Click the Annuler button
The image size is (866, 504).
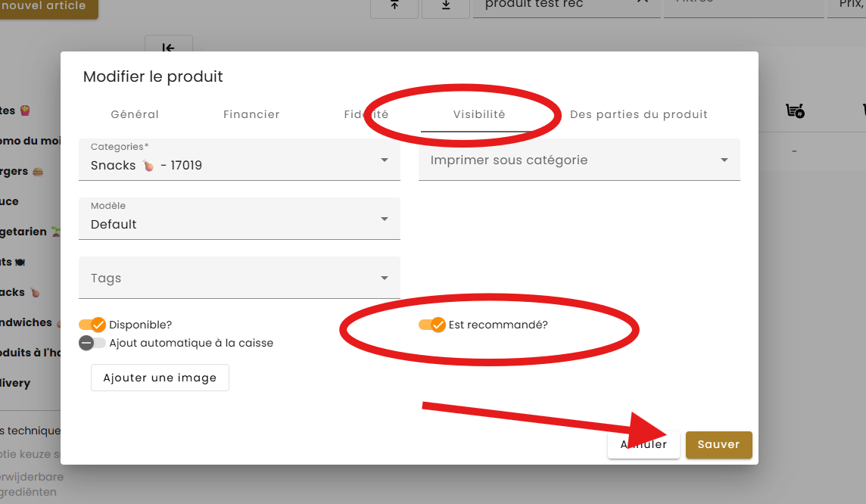[x=643, y=444]
